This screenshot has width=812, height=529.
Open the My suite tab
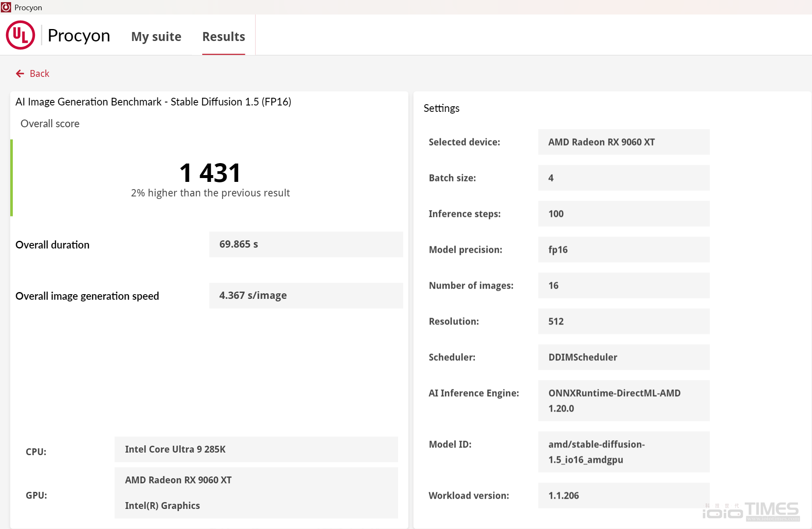point(156,36)
